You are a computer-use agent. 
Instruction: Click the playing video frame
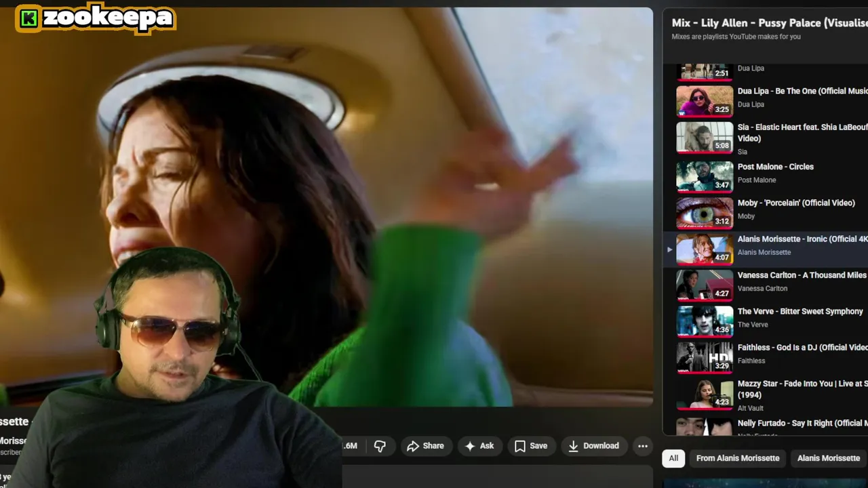pyautogui.click(x=326, y=207)
